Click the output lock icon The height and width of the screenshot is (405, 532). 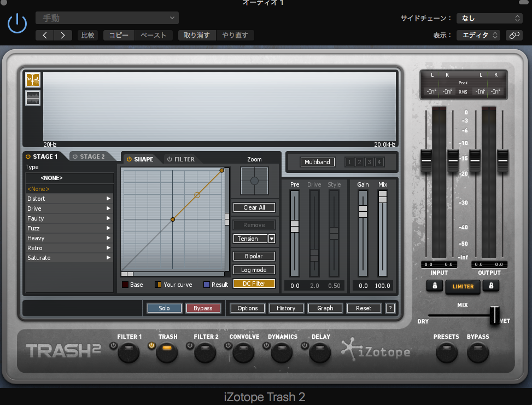coord(491,286)
